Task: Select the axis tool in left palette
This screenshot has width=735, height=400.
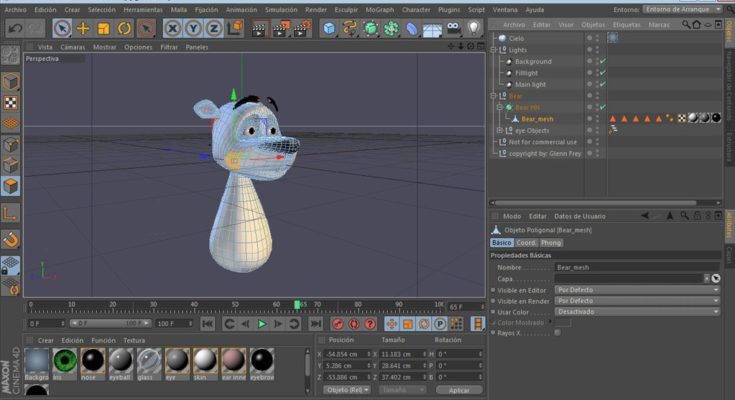Action: (x=10, y=213)
